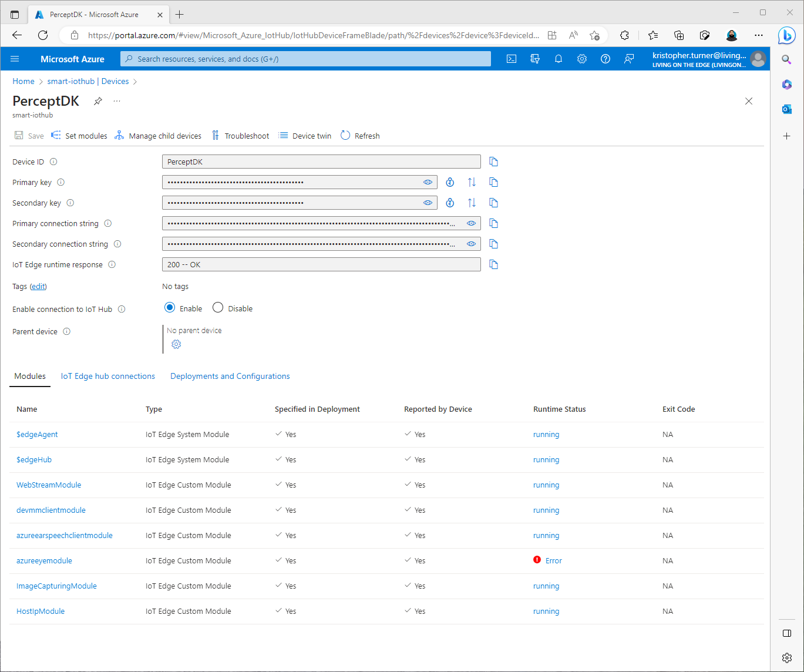Switch to IoT Edge hub connections tab
This screenshot has height=672, width=804.
[x=108, y=376]
